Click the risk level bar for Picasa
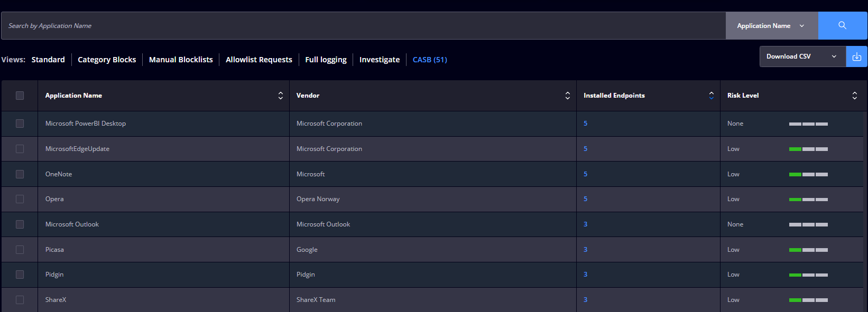The height and width of the screenshot is (312, 868). point(808,250)
